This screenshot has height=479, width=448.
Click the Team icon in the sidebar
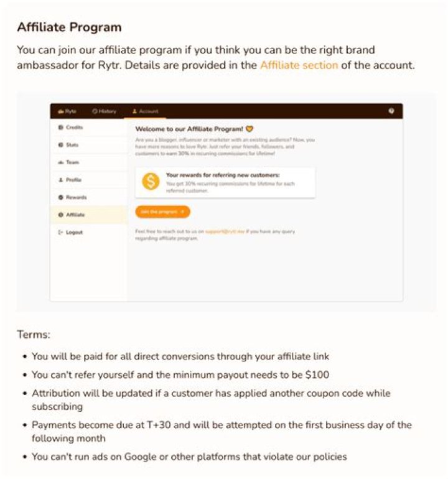(x=60, y=162)
